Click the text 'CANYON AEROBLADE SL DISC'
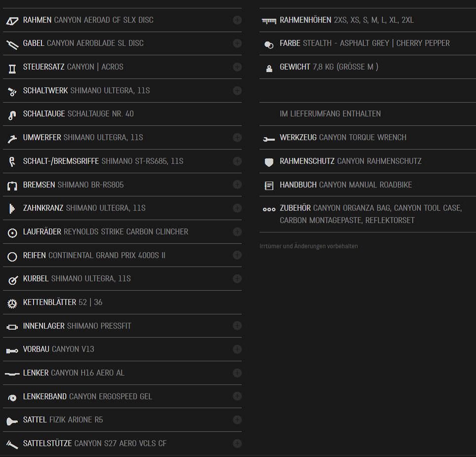This screenshot has height=457, width=476. [x=95, y=43]
